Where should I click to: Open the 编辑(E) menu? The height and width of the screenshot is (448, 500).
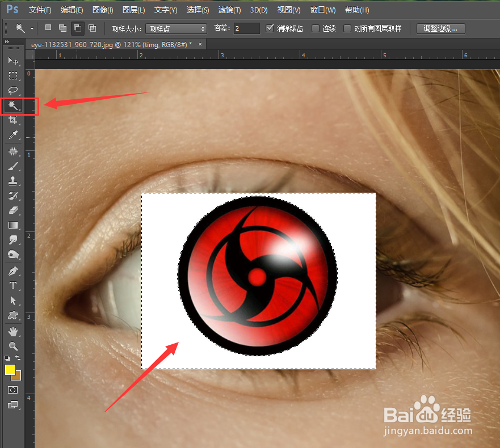click(72, 10)
